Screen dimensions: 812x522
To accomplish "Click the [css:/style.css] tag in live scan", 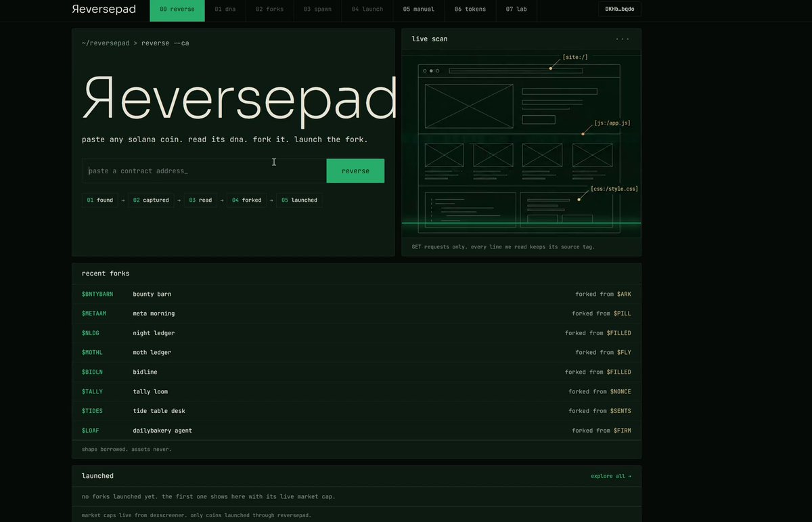I will 614,189.
